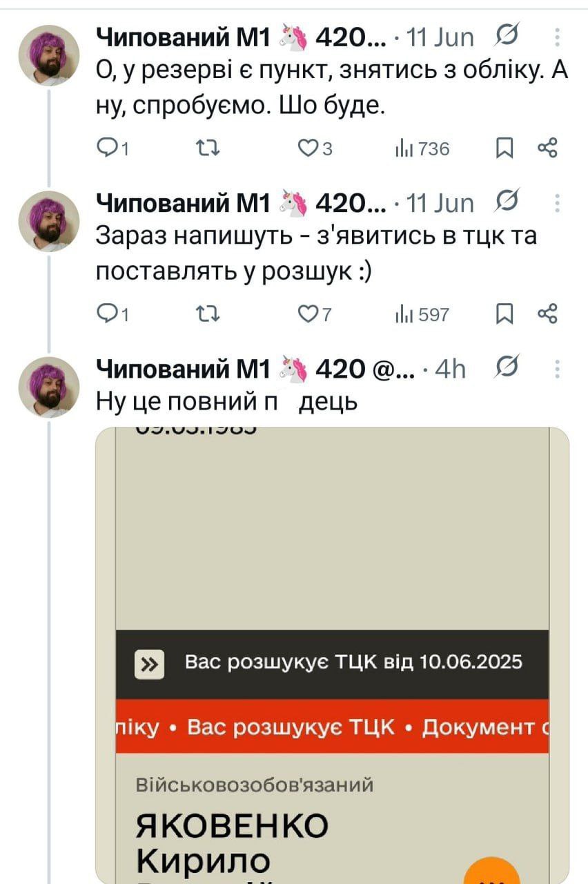The width and height of the screenshot is (588, 884).
Task: Open the author name on the 4h tweet
Action: pos(182,371)
